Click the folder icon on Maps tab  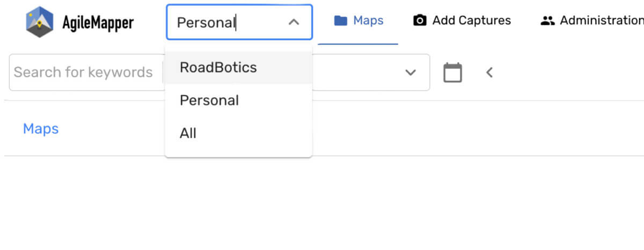click(340, 21)
